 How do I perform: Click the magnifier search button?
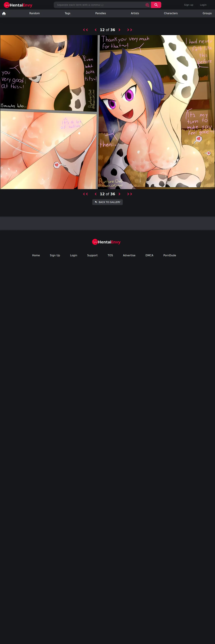click(156, 5)
